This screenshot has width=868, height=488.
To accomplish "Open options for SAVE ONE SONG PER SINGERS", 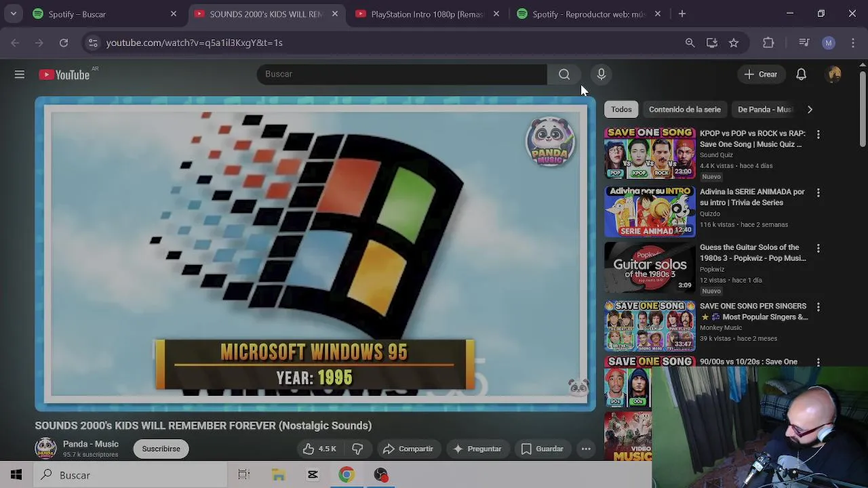I will (x=818, y=307).
